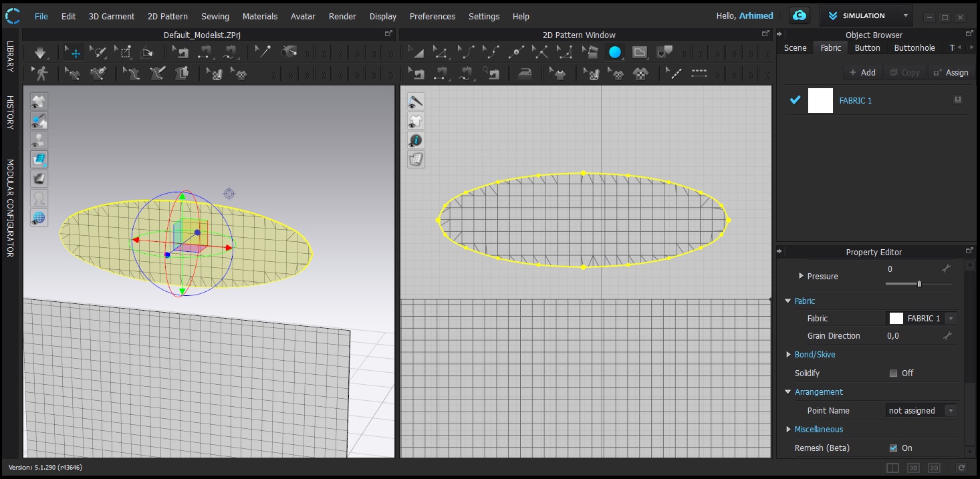Enable the Solidify checkbox
Image resolution: width=980 pixels, height=479 pixels.
893,373
